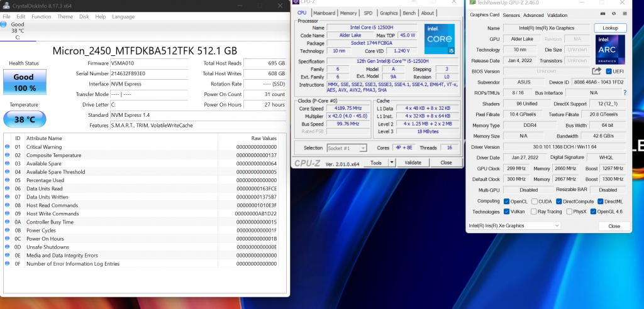Image resolution: width=644 pixels, height=309 pixels.
Task: Open the Function menu in CrystalDiskInfo
Action: coord(42,16)
